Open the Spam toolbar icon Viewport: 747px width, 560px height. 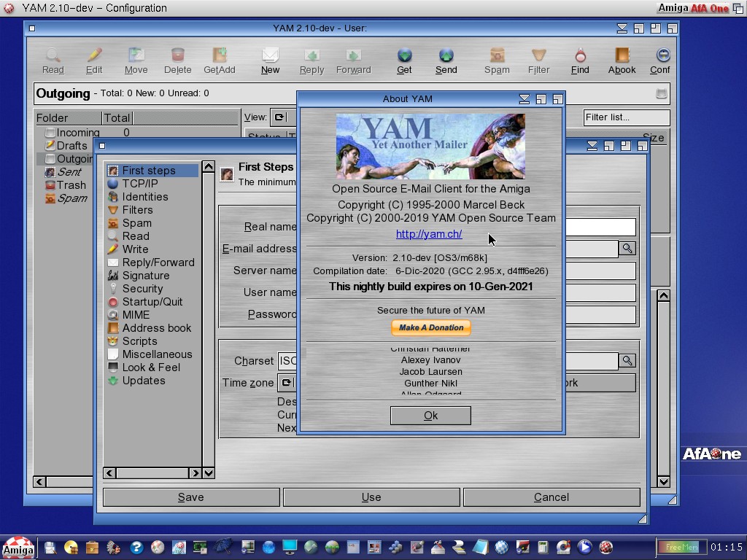pyautogui.click(x=497, y=60)
